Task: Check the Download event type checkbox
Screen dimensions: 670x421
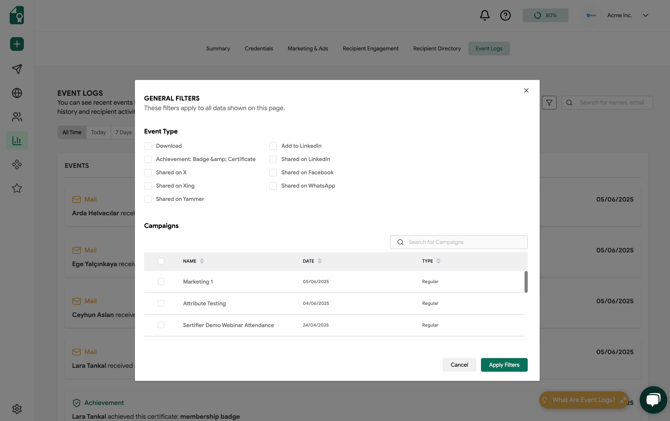Action: [x=148, y=146]
